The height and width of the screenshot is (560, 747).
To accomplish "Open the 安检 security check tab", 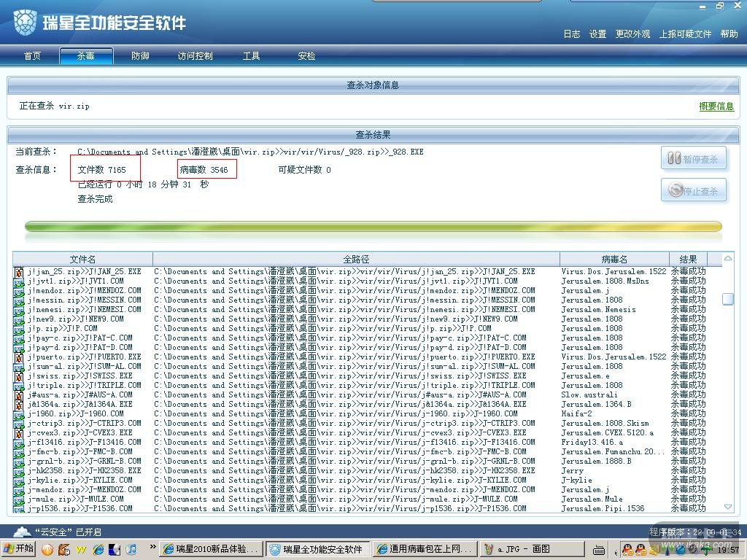I will (x=306, y=55).
